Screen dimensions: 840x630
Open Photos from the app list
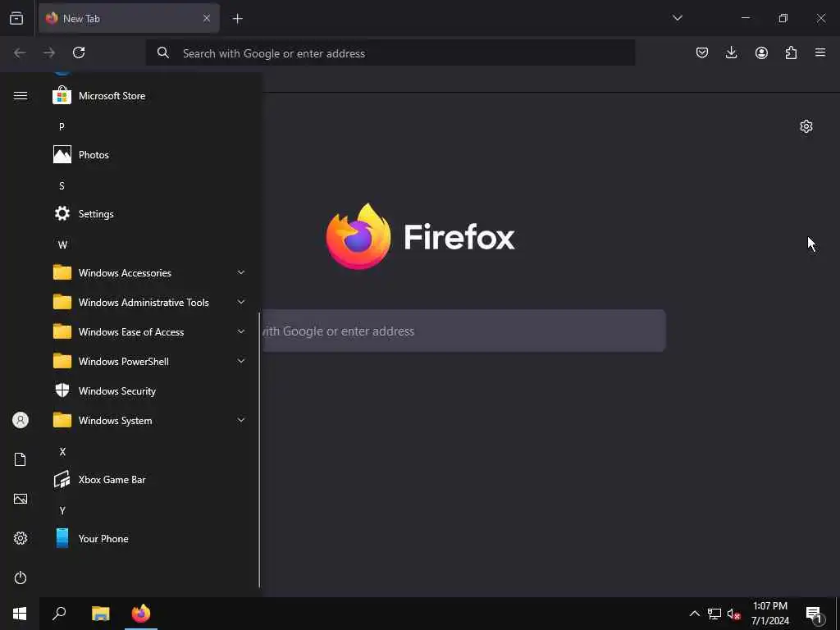149,155
